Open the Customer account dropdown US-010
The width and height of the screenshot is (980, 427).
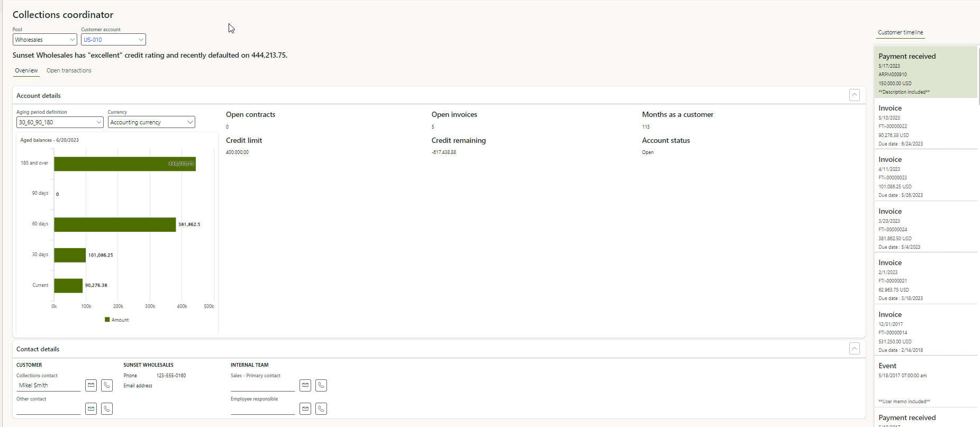113,40
